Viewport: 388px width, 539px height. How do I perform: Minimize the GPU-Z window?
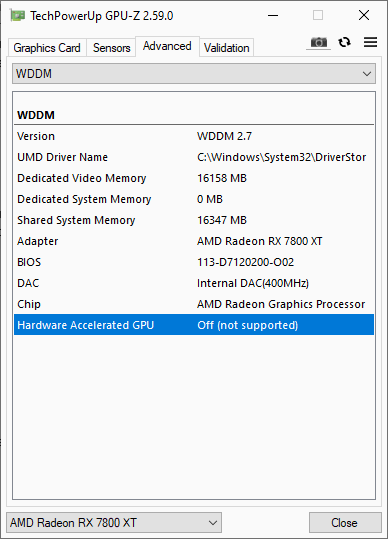click(273, 15)
